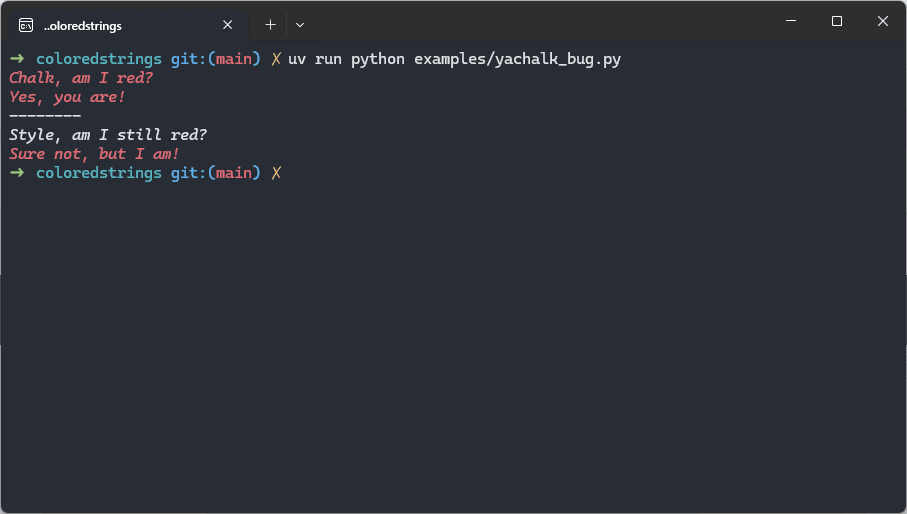
Task: Expand the new tab profile dropdown
Action: coord(300,25)
